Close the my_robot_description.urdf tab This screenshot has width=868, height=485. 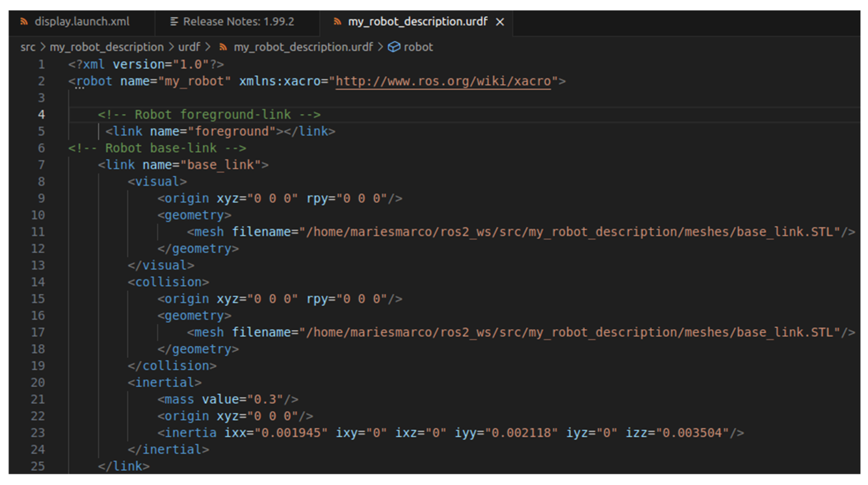click(500, 22)
